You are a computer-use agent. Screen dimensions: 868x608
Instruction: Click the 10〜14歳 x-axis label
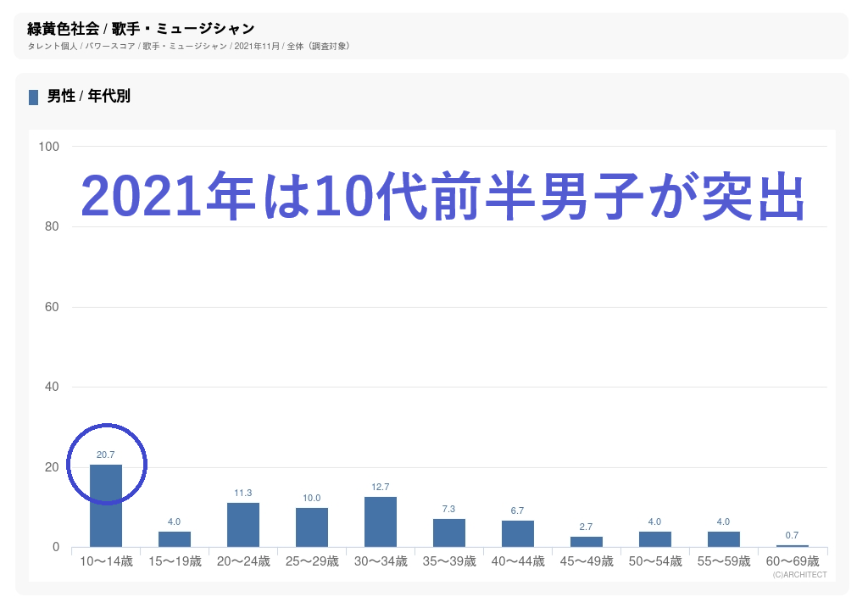click(106, 561)
